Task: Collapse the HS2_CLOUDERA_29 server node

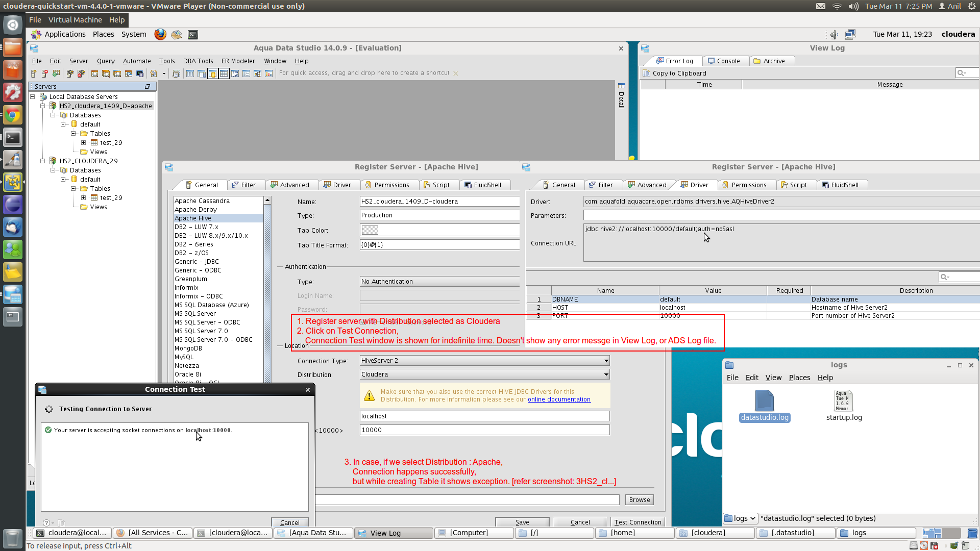Action: coord(43,161)
